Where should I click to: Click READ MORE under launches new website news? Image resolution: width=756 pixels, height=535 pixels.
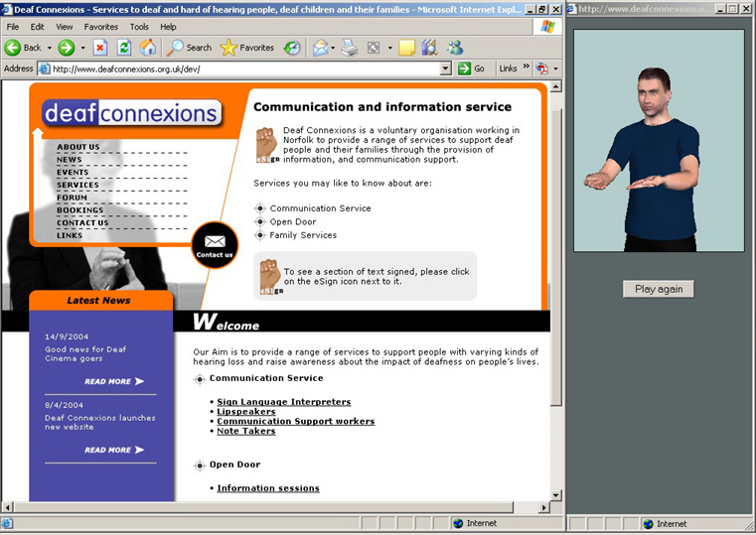point(114,450)
